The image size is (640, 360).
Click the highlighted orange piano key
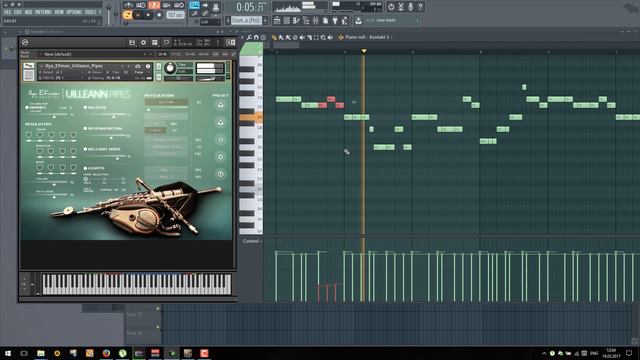tap(251, 117)
